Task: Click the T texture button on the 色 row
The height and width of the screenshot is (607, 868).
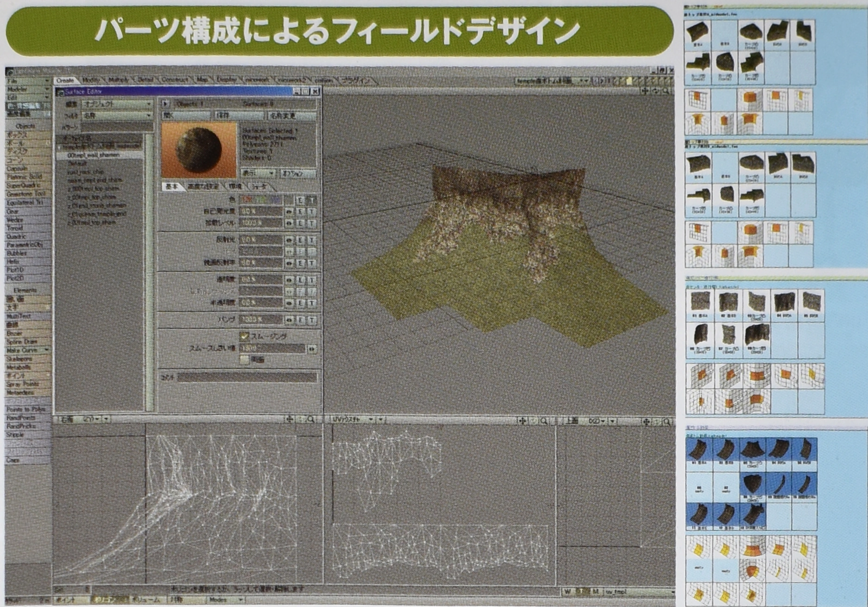Action: pyautogui.click(x=311, y=200)
